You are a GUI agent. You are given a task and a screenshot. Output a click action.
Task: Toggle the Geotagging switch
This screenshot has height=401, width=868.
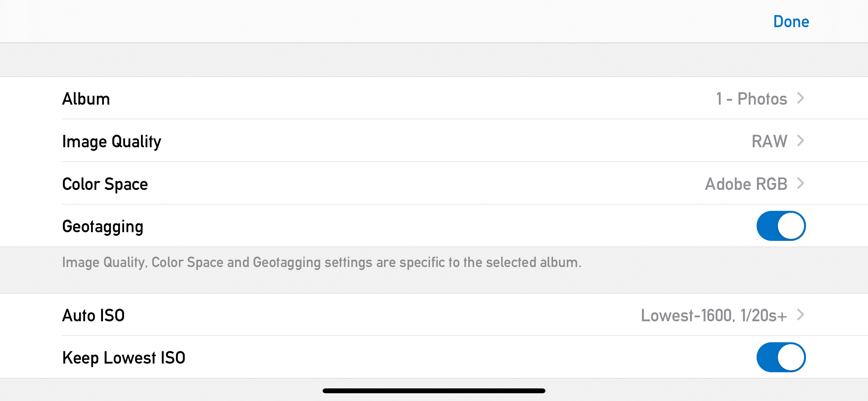click(x=781, y=226)
